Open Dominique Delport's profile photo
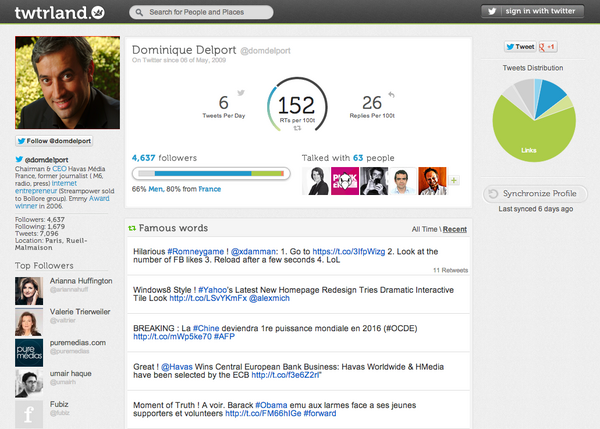 [67, 83]
